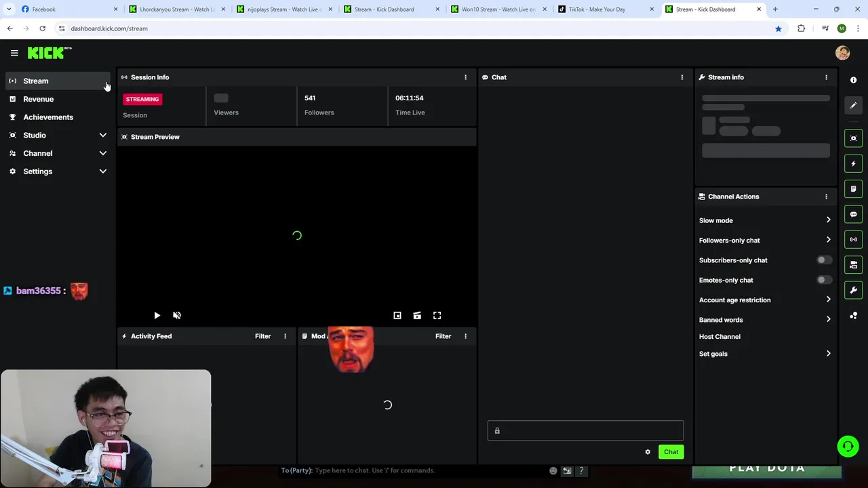Open chat settings gear icon
The width and height of the screenshot is (868, 488).
click(x=648, y=452)
